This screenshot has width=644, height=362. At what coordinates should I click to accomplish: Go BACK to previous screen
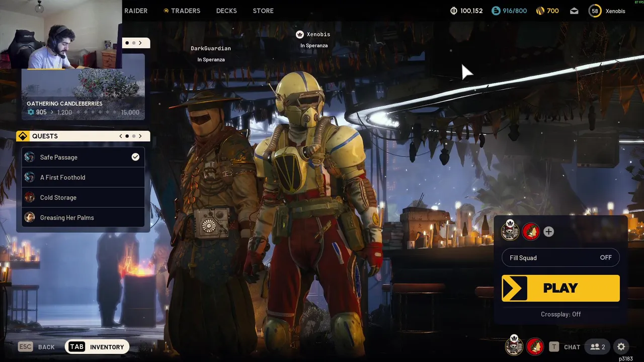click(46, 347)
